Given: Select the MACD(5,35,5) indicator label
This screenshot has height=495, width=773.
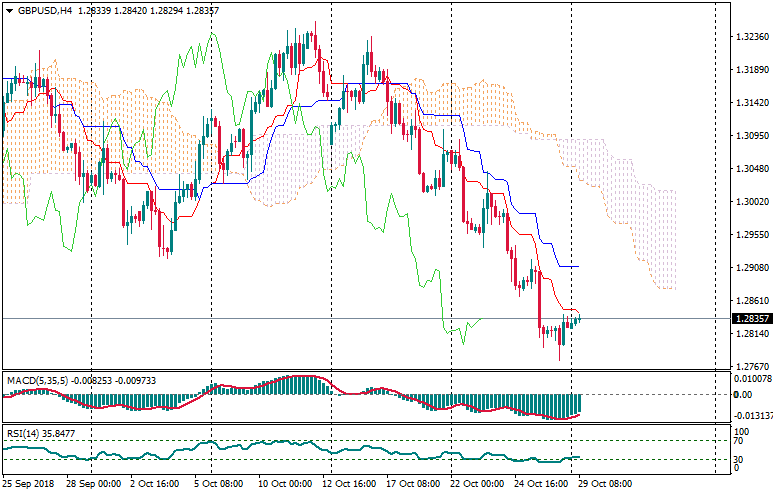Looking at the screenshot, I should click(x=35, y=380).
